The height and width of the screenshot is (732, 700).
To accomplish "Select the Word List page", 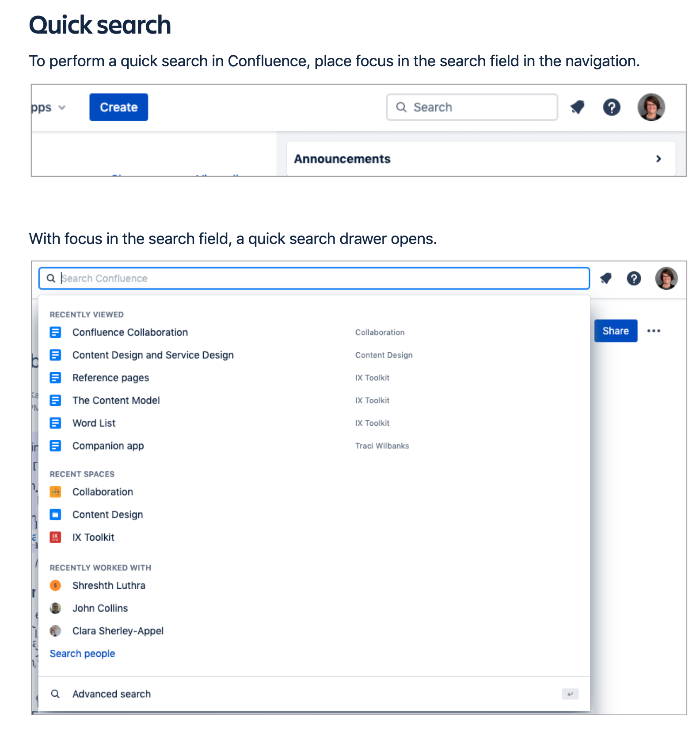I will (x=93, y=423).
